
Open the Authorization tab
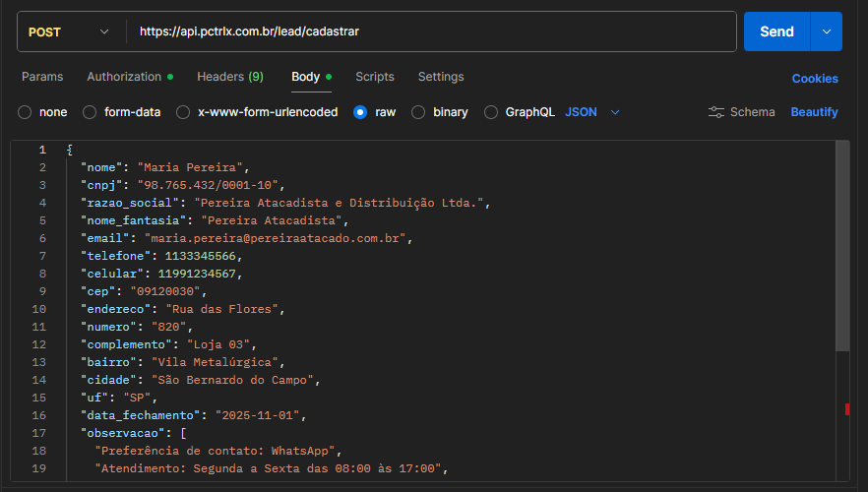click(x=124, y=77)
